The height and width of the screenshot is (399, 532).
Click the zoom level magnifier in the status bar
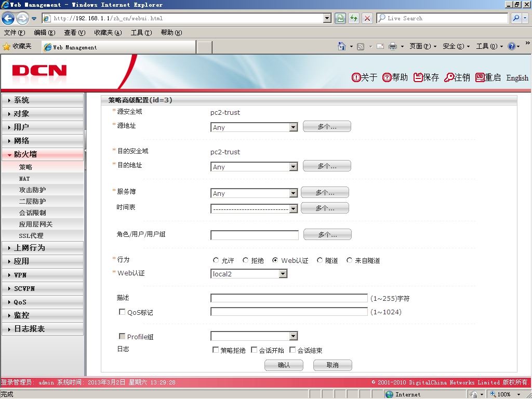click(493, 394)
